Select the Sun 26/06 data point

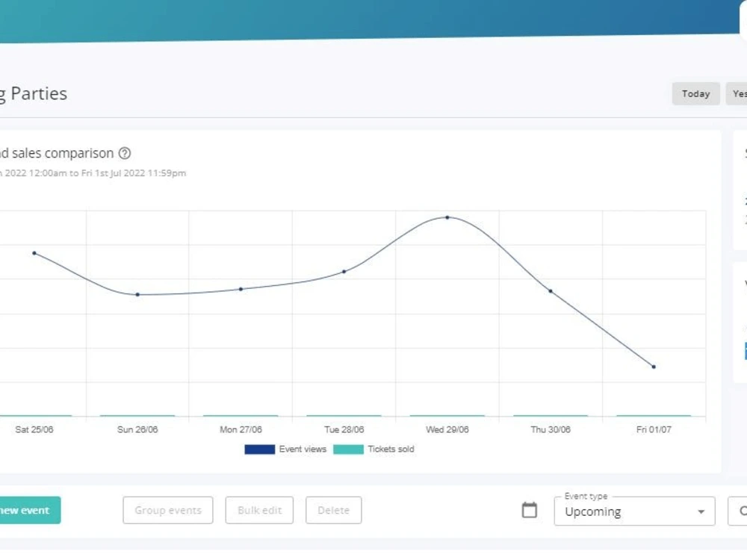pyautogui.click(x=137, y=295)
